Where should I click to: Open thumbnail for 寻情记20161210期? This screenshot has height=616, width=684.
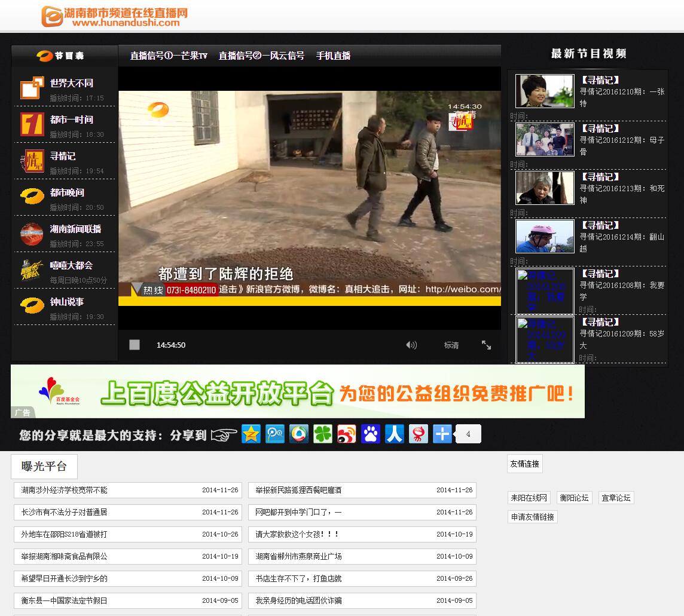tap(545, 91)
